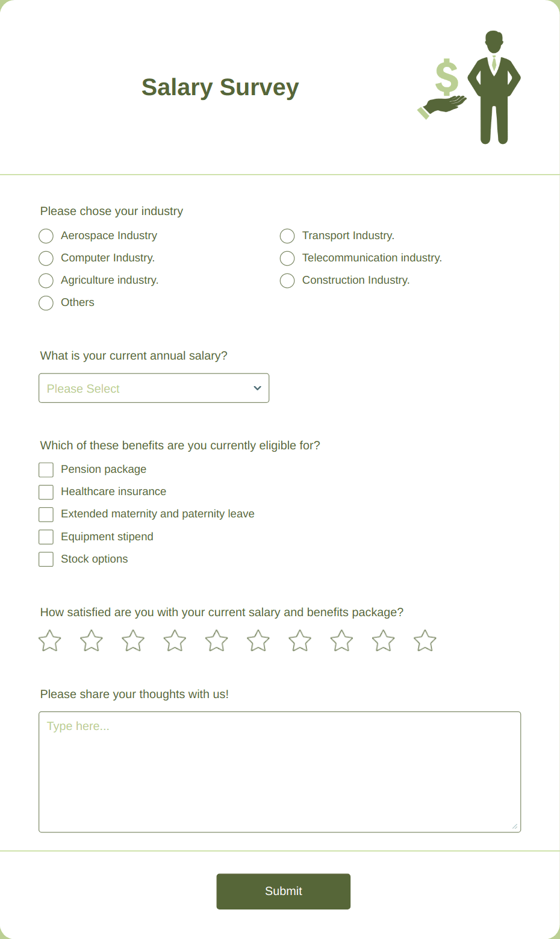Select the first star rating
The image size is (560, 939).
point(49,640)
